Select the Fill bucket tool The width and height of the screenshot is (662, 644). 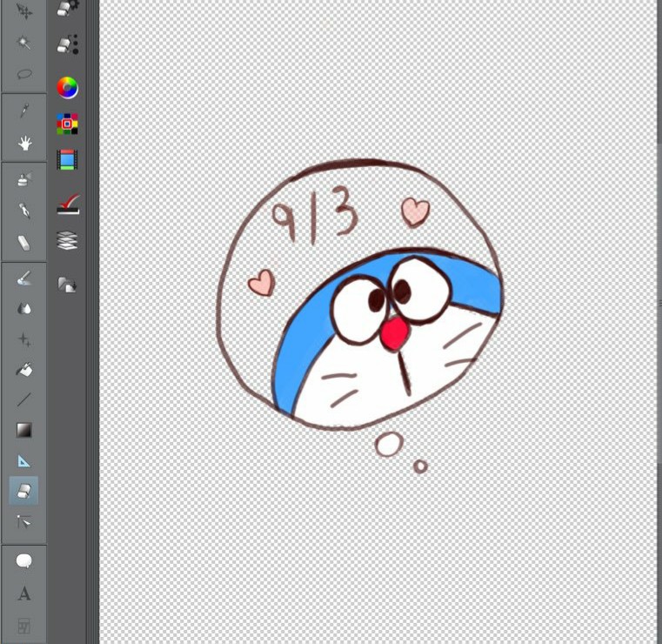24,370
